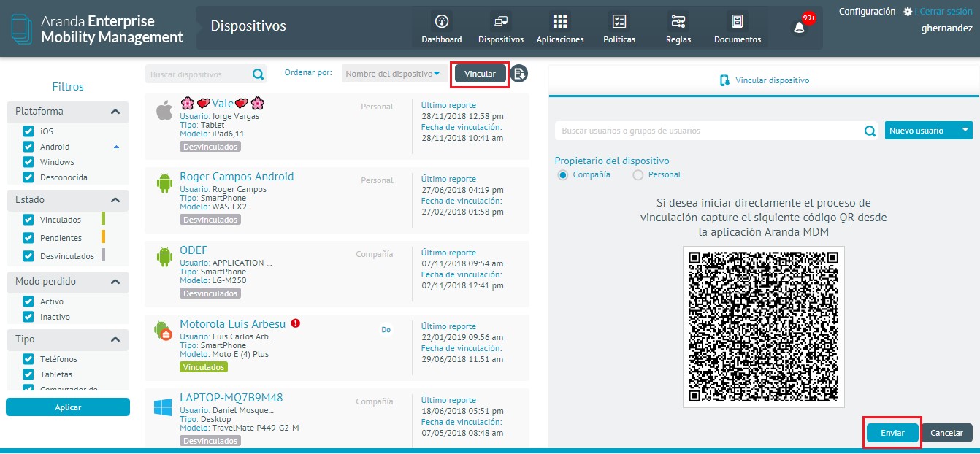Toggle the Desvinculados status checkbox
This screenshot has height=454, width=980.
(28, 256)
